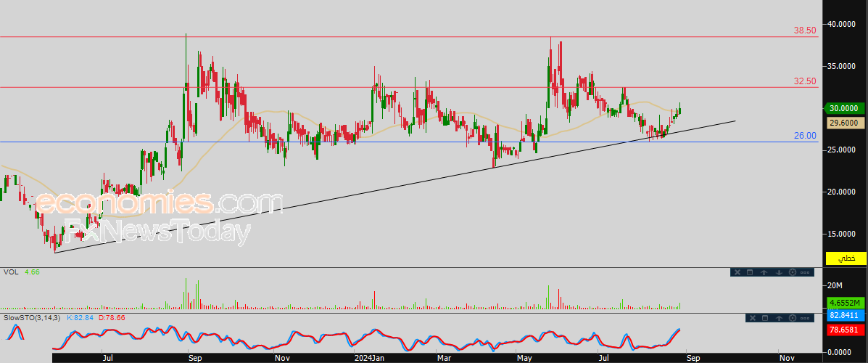Maximize the SlowSTO panel
Viewport: 868px width, 363px height.
[x=764, y=318]
